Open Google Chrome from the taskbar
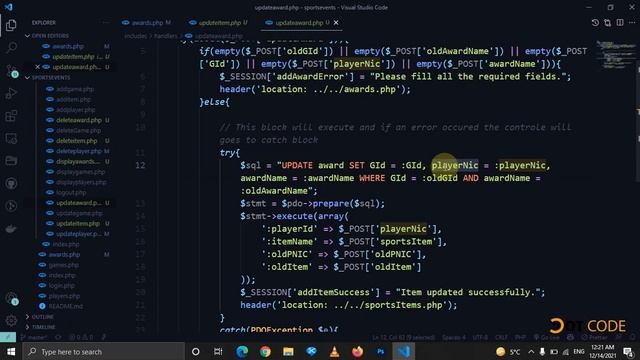640x360 pixels. coord(265,351)
